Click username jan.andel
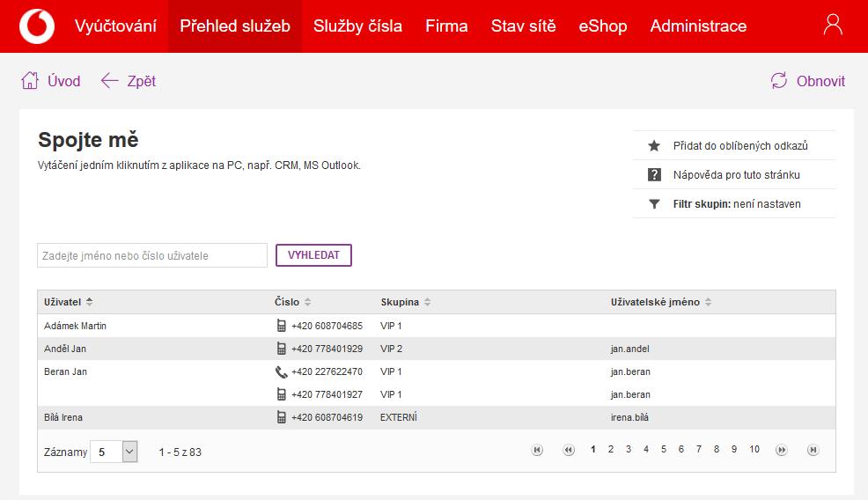 630,349
